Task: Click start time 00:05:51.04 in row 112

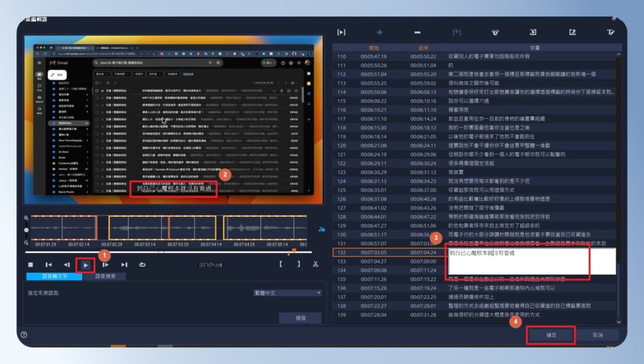Action: point(374,74)
